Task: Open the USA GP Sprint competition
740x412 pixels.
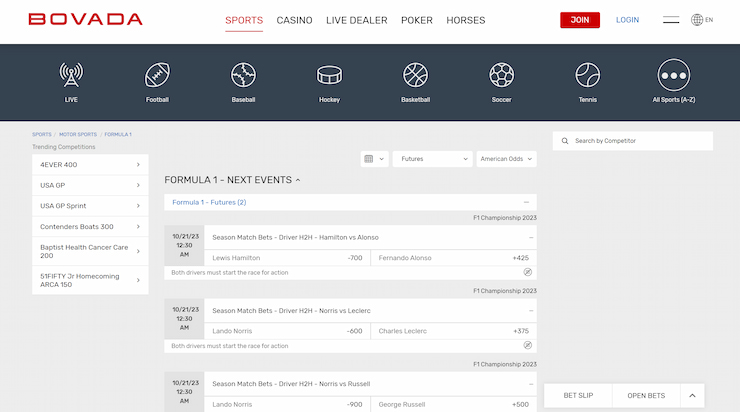Action: (x=90, y=206)
